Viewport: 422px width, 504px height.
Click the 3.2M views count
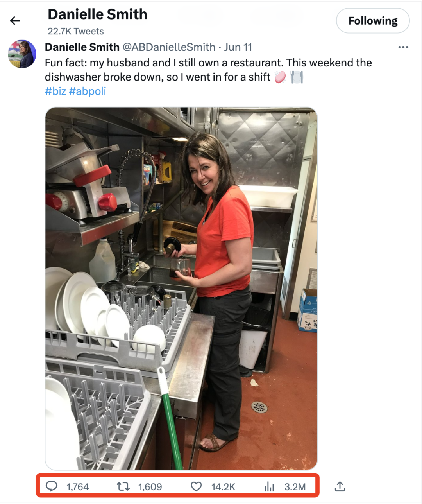(295, 487)
